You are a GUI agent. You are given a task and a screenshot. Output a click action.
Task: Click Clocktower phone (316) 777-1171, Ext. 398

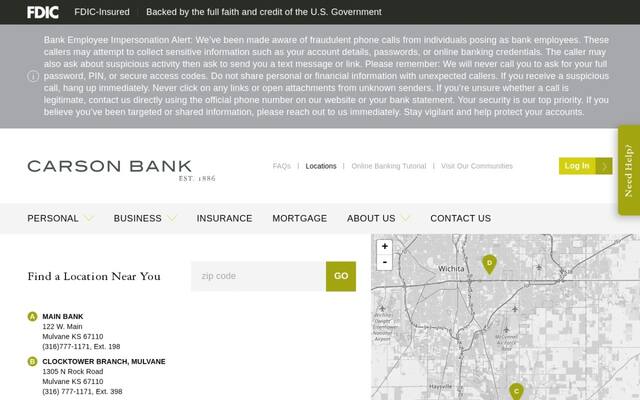pos(82,391)
